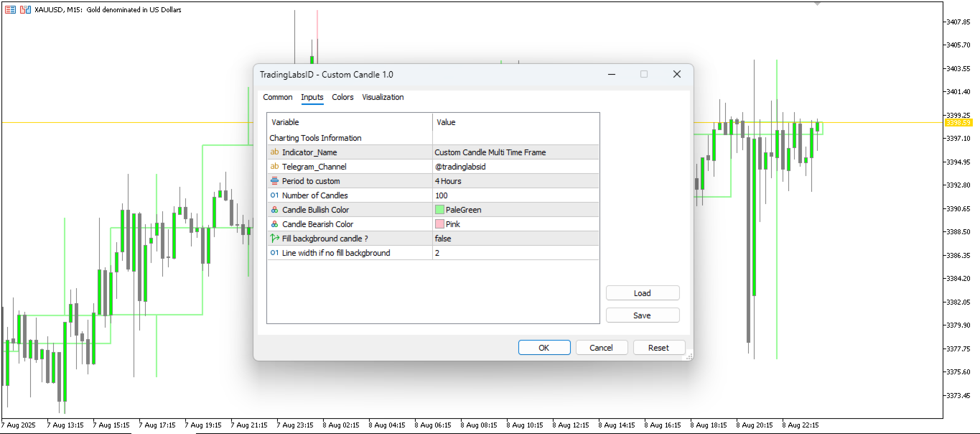Click the integer icon beside Line width
Viewport: 980px width, 434px height.
point(274,253)
